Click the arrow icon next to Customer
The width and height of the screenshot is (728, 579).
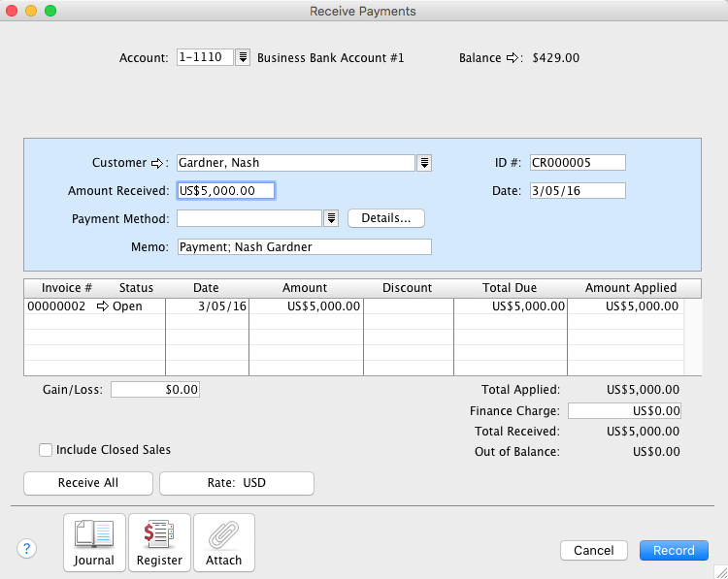(x=159, y=163)
